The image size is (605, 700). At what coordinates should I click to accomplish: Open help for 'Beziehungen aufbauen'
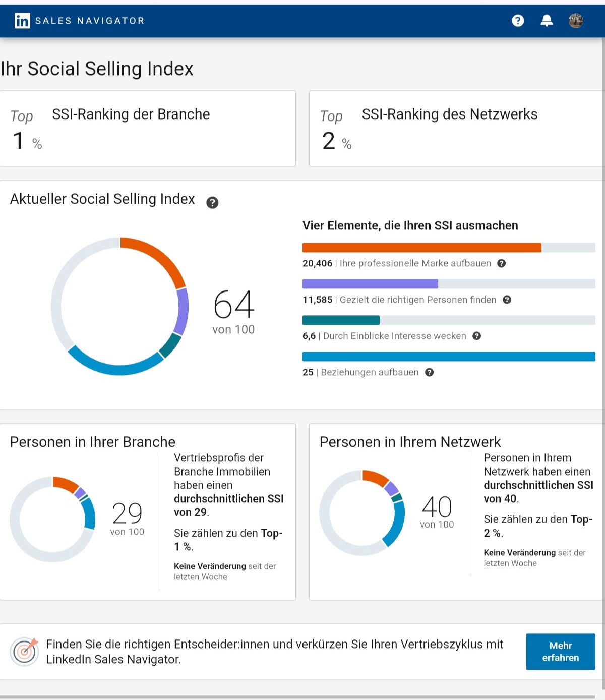(x=429, y=373)
